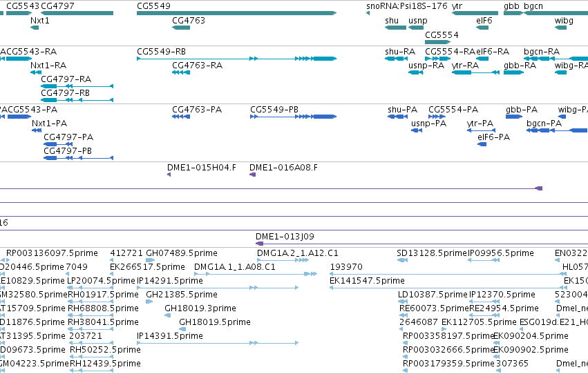Viewport: 588px width, 374px height.
Task: Select the CG5554-RA transcript label
Action: (450, 51)
